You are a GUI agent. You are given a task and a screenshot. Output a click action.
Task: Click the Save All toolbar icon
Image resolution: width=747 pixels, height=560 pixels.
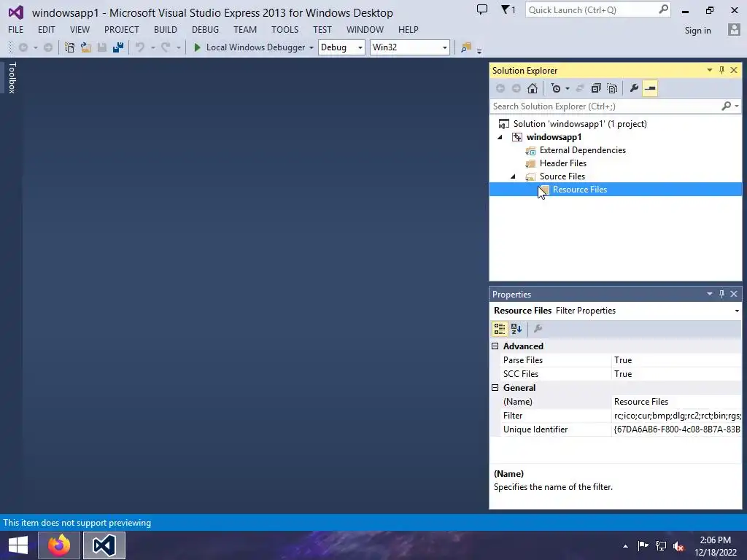click(118, 47)
